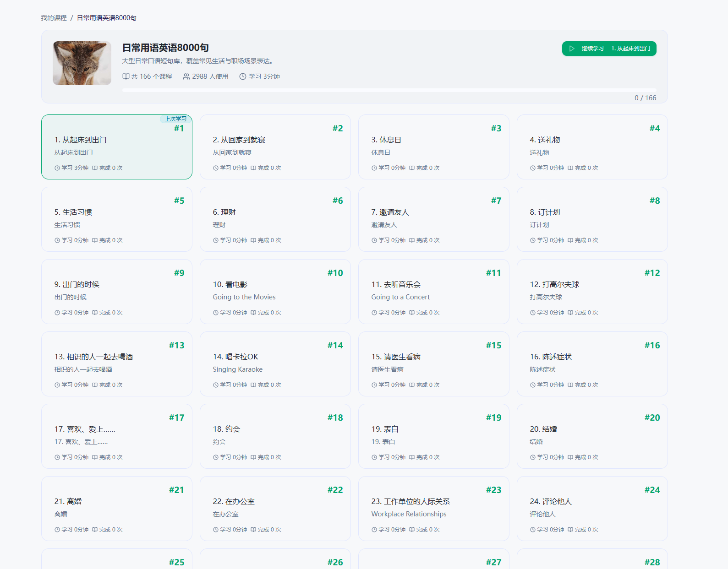
Task: Click the #9 number badge
Action: point(179,273)
